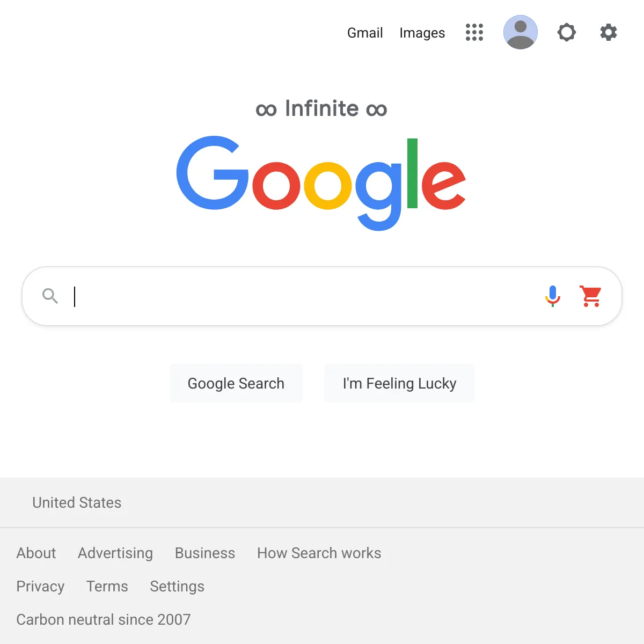Click the Google logo
This screenshot has width=644, height=644.
point(321,182)
